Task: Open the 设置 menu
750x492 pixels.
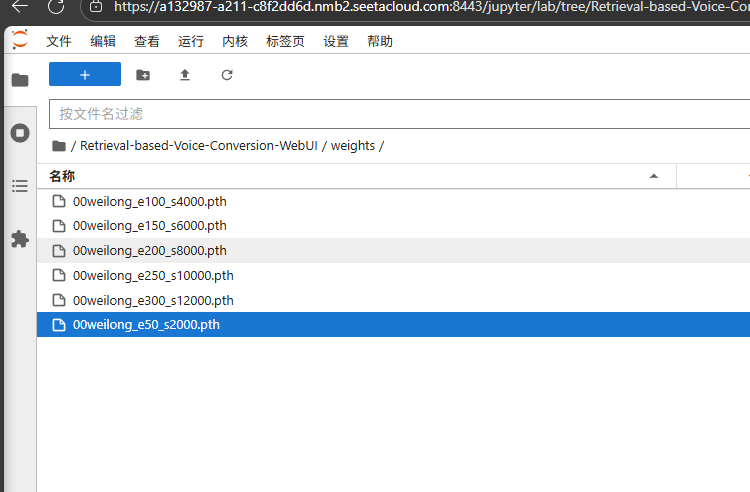Action: (336, 42)
